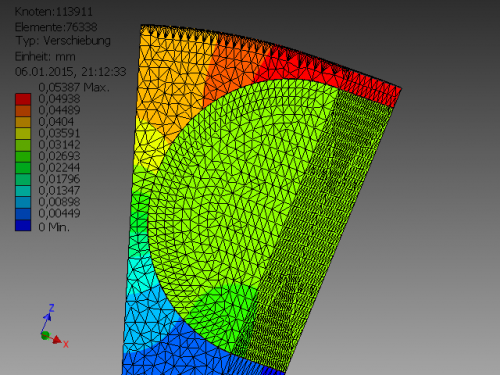The width and height of the screenshot is (500, 375).
Task: Select the cyan legend swatch beside 0,01347
Action: click(23, 191)
